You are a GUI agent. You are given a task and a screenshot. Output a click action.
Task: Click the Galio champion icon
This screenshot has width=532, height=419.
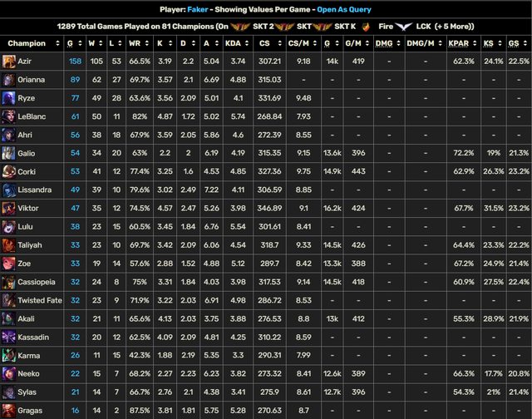click(9, 152)
